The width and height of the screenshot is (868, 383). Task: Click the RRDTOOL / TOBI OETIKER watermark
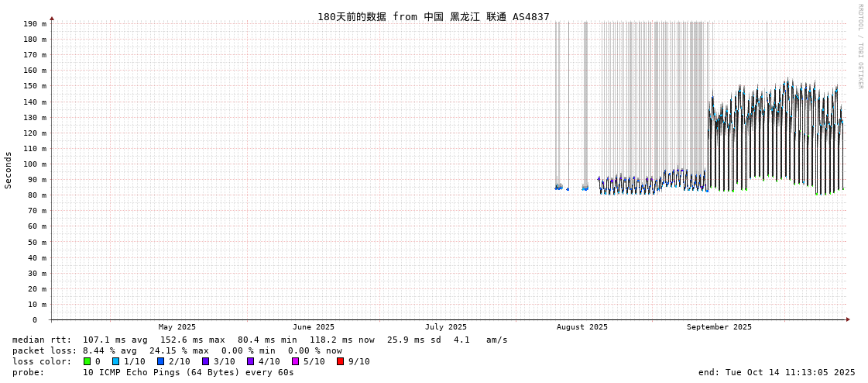[859, 47]
